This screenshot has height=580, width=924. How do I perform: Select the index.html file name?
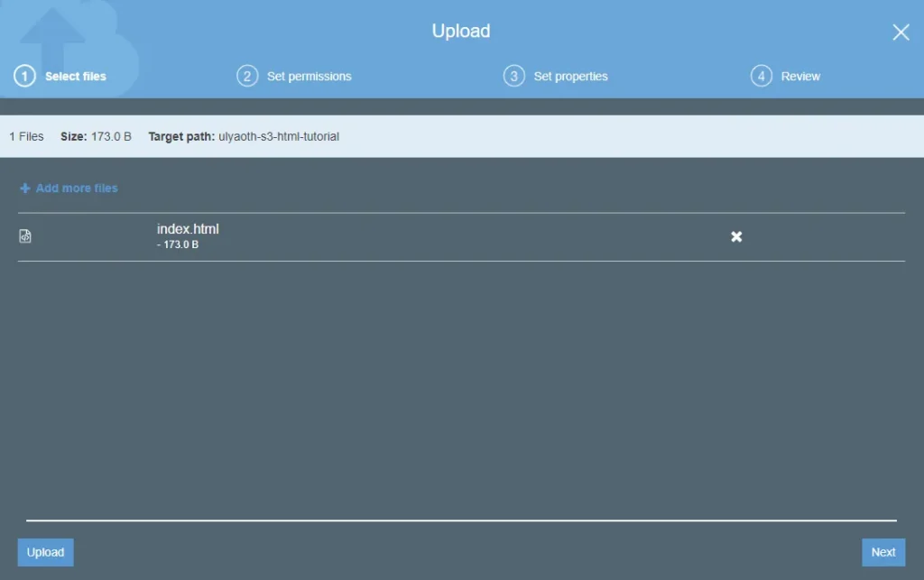188,229
